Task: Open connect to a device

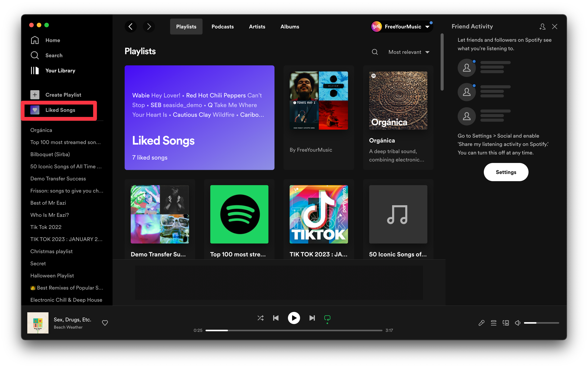Action: 506,323
